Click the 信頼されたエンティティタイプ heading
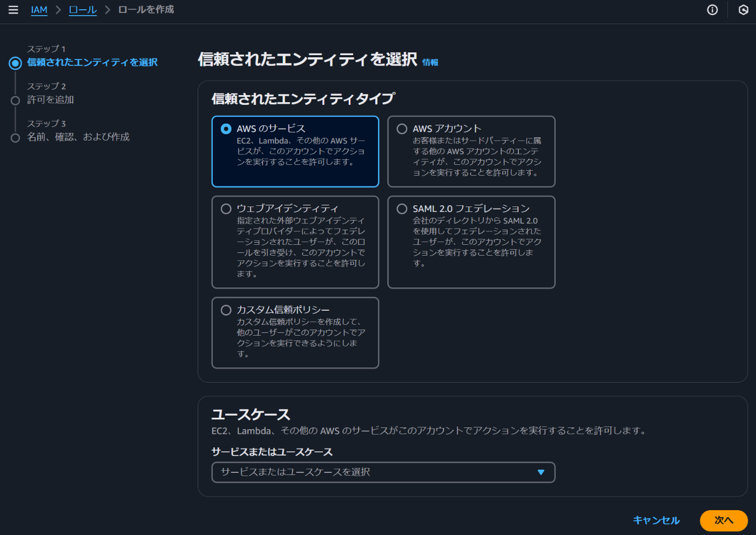The image size is (756, 535). (x=303, y=98)
